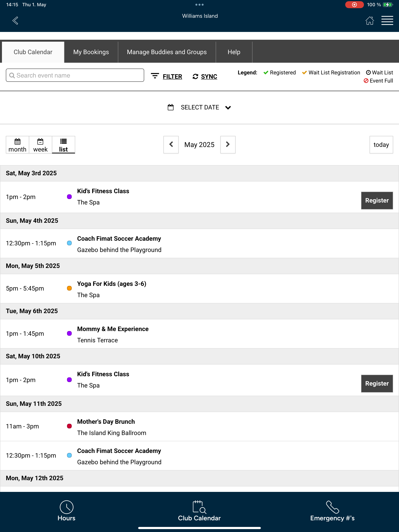Open Hours from bottom bar
Screen dimensions: 399x532
(x=66, y=511)
